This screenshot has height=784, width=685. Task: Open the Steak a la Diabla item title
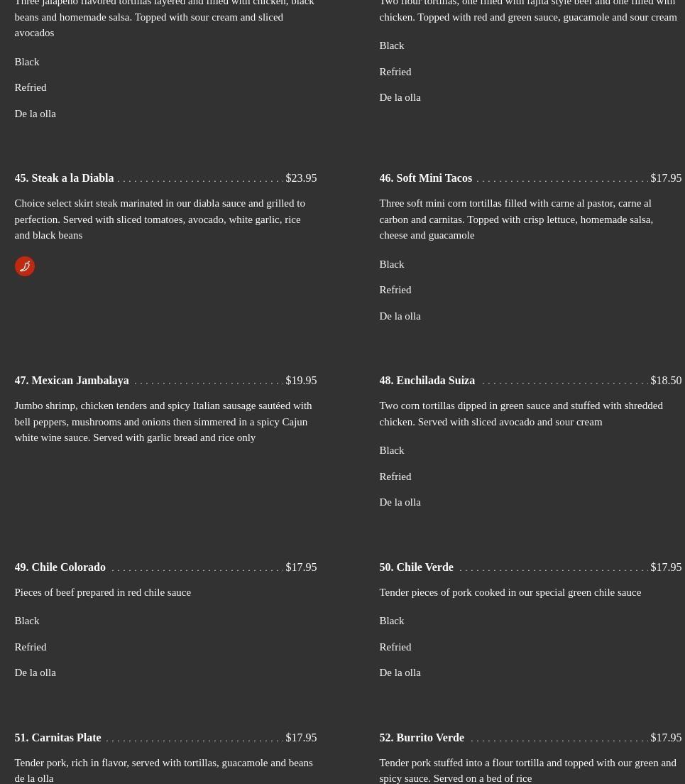tap(64, 178)
